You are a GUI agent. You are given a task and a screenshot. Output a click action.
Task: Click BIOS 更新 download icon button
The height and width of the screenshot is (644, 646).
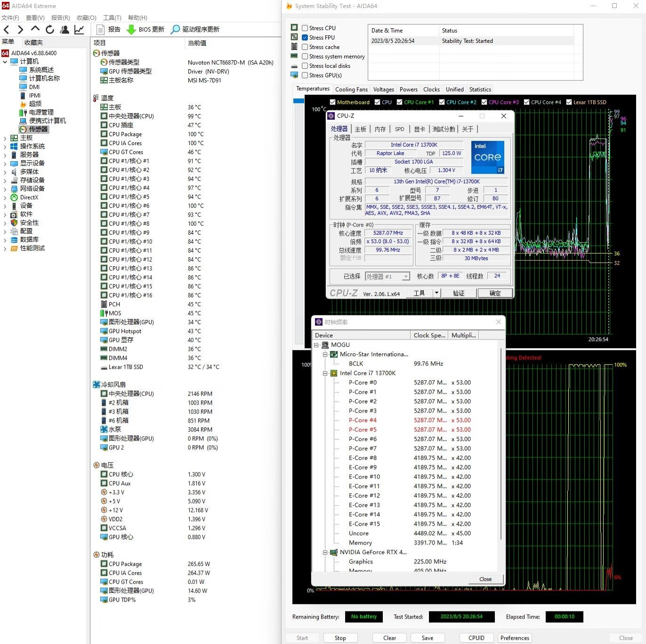tap(145, 29)
